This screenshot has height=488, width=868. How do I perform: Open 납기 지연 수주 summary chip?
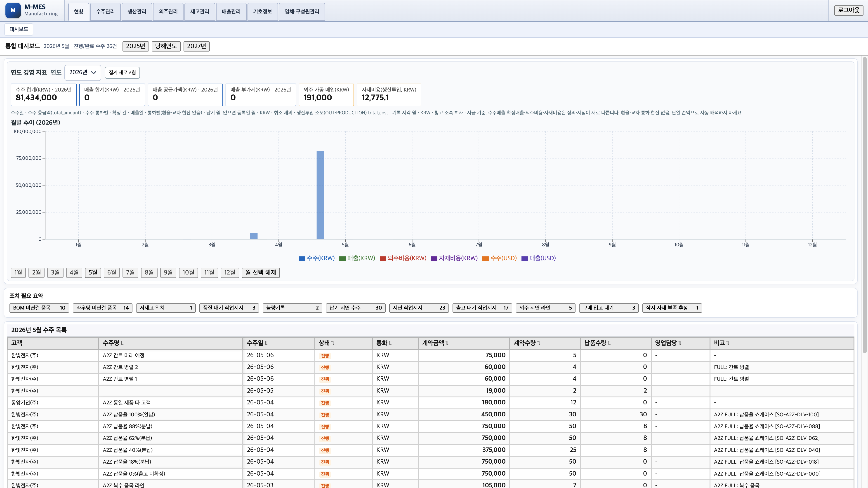pyautogui.click(x=356, y=308)
